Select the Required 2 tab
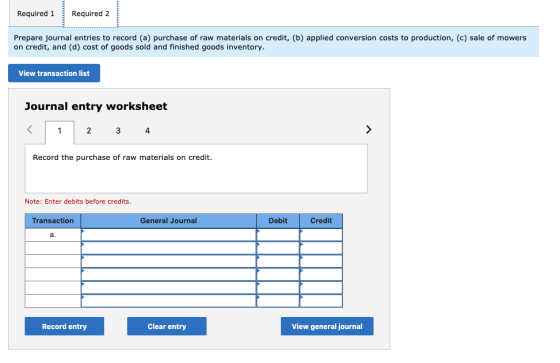This screenshot has width=560, height=363. tap(90, 14)
